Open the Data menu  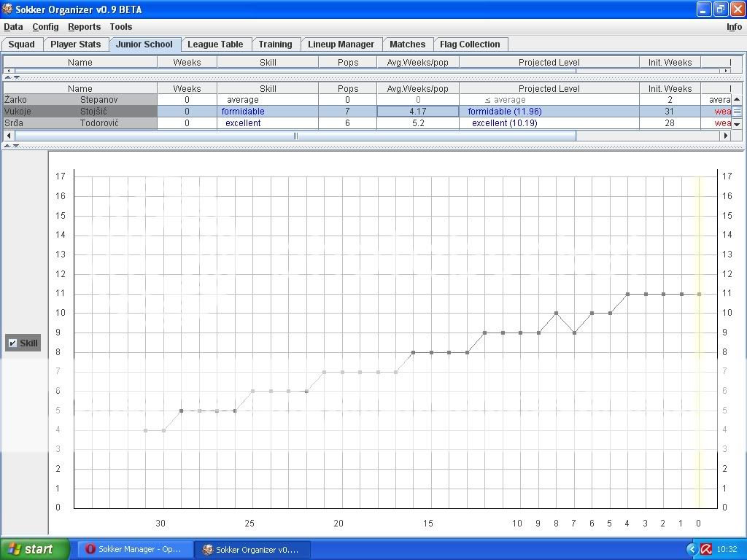point(13,27)
